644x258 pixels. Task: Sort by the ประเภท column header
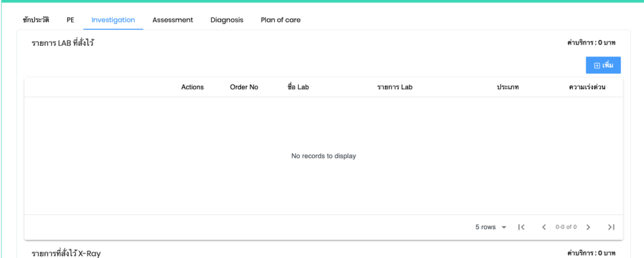click(508, 87)
